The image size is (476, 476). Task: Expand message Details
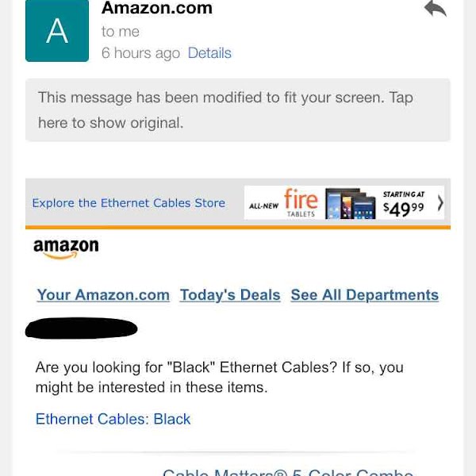click(209, 53)
